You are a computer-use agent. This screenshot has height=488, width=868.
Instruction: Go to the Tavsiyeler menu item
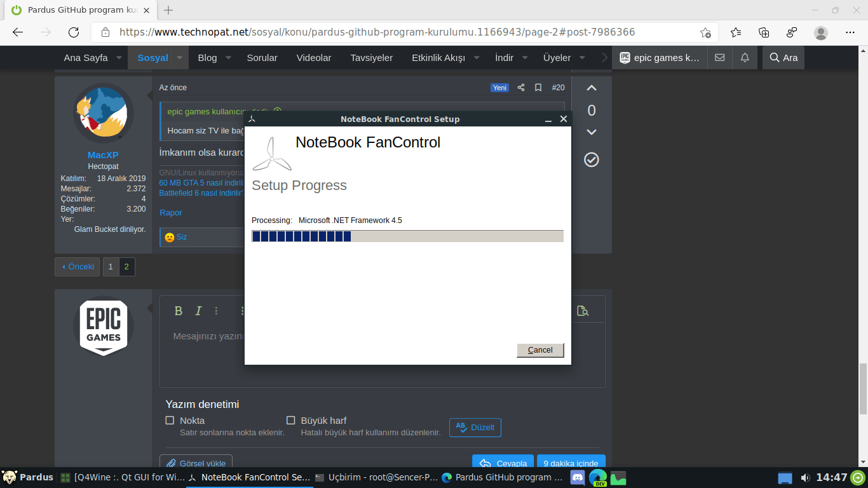[x=372, y=58]
